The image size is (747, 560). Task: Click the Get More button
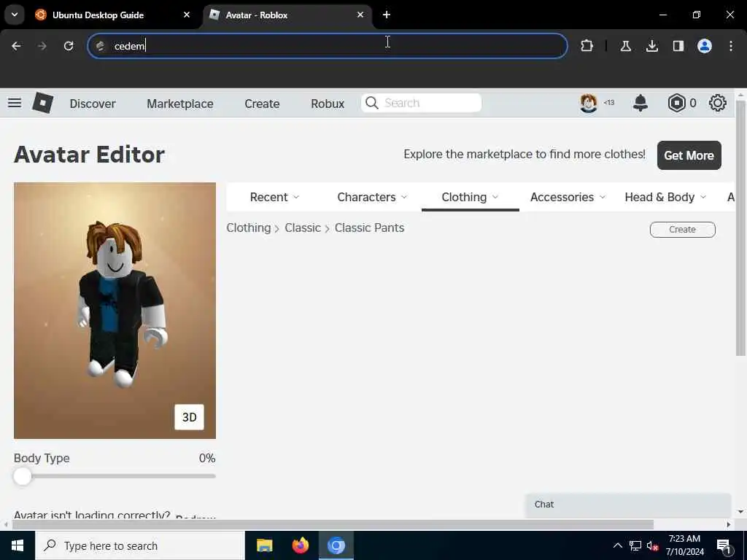point(689,155)
